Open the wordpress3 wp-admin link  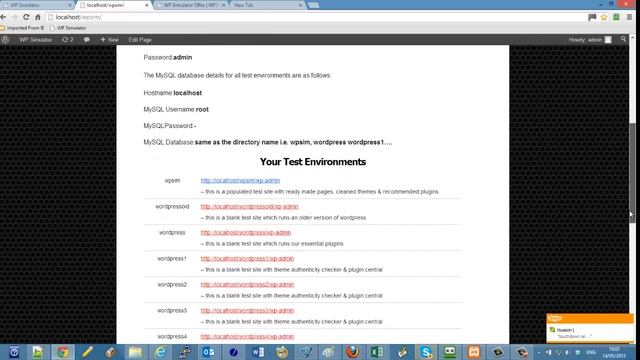(x=247, y=311)
